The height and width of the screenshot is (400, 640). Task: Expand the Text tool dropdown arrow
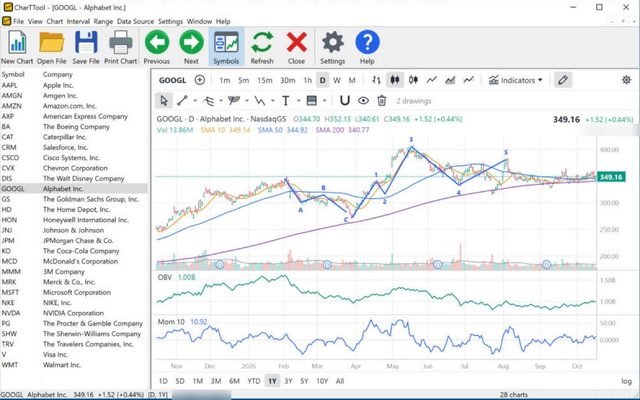(298, 101)
